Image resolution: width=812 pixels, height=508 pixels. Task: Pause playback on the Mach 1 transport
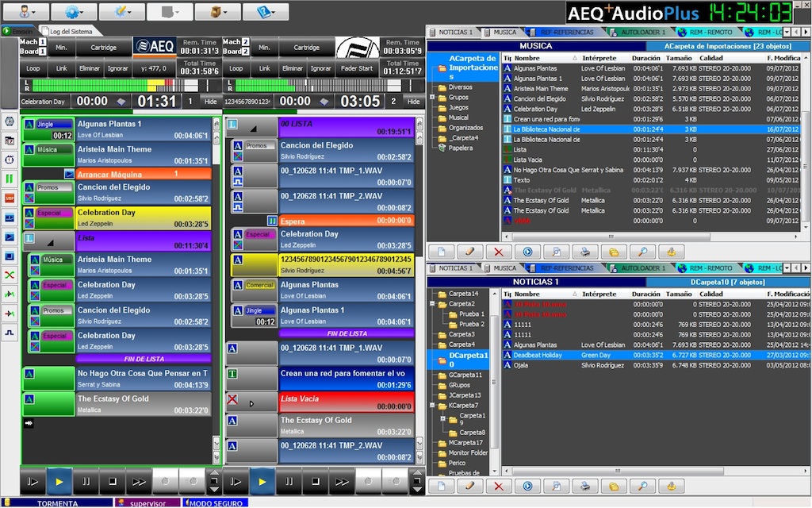pos(86,482)
